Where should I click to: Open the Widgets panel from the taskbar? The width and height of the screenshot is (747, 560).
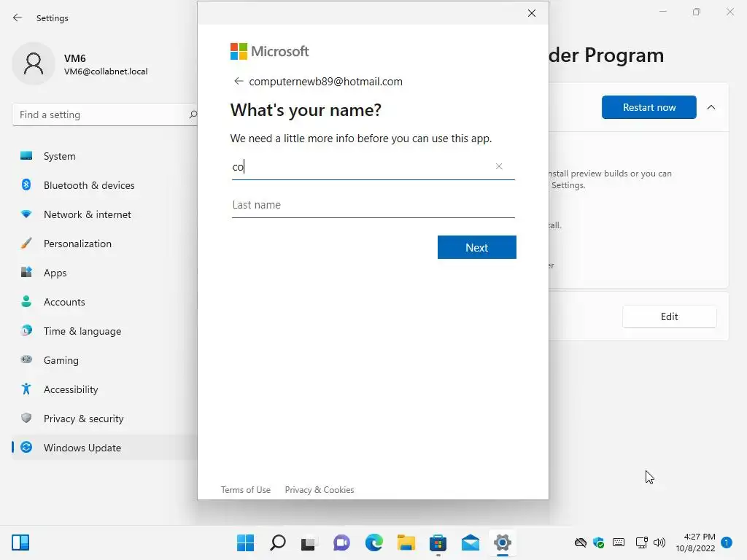point(20,542)
